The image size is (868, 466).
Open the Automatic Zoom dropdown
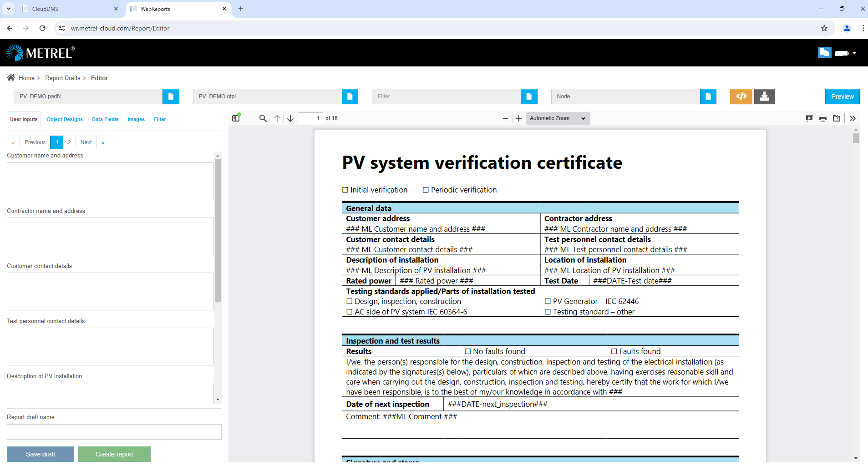(558, 118)
